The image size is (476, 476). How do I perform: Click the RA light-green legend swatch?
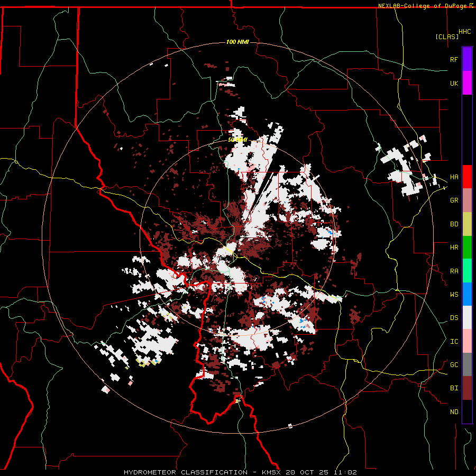point(467,271)
